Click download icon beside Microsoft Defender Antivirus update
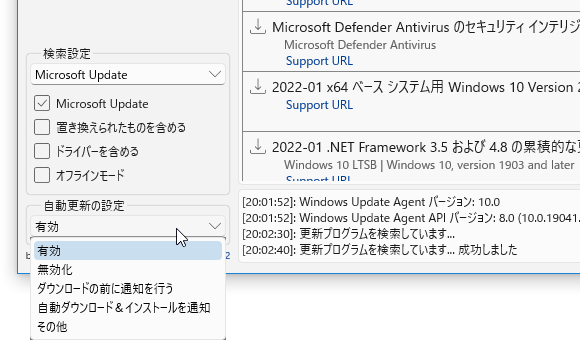580x360 pixels. [258, 27]
